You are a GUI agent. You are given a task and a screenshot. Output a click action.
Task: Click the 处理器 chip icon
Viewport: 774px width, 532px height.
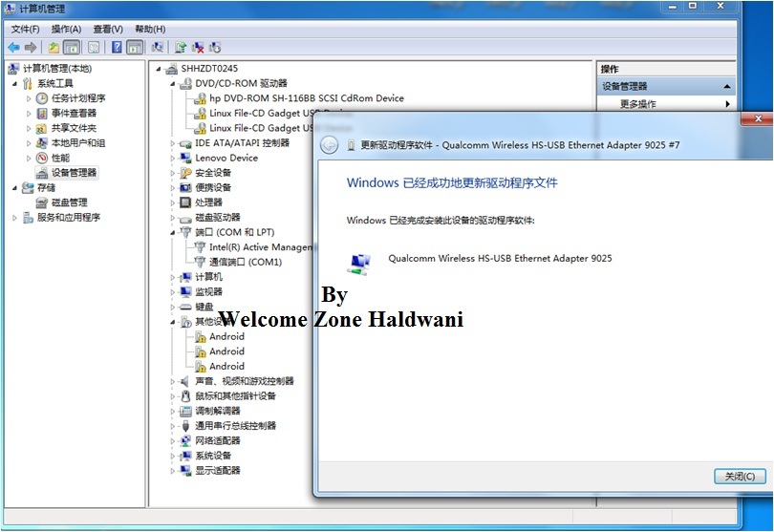[185, 202]
